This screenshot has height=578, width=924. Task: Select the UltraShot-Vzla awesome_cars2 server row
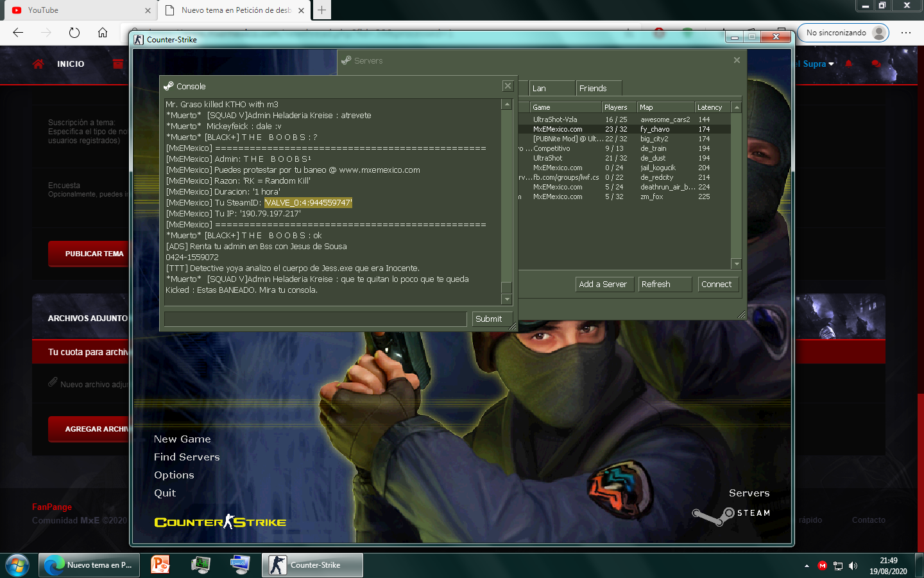(x=624, y=119)
